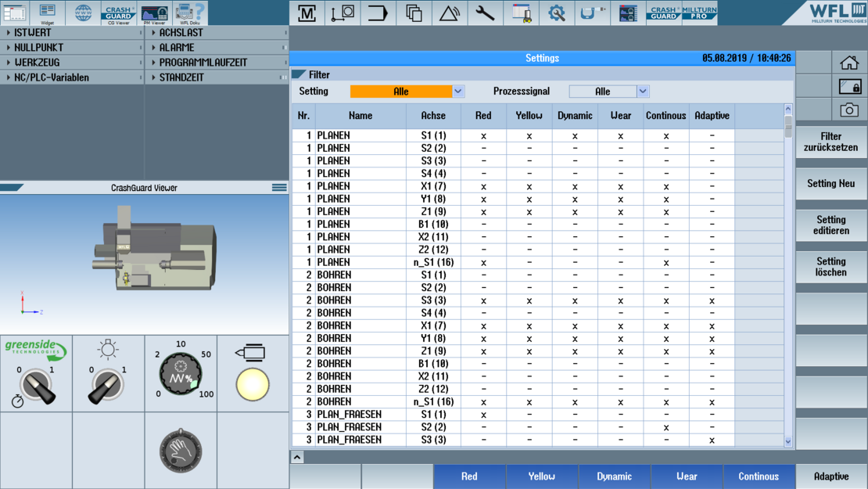Click the scroll-down arrow of settings table
Image resolution: width=868 pixels, height=489 pixels.
coord(787,441)
